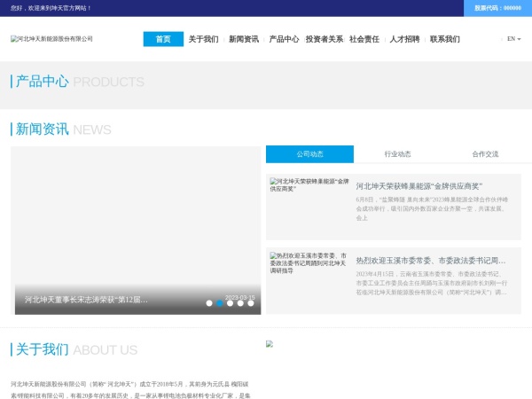Click the 股票代码 stock code box
The height and width of the screenshot is (399, 532).
497,8
